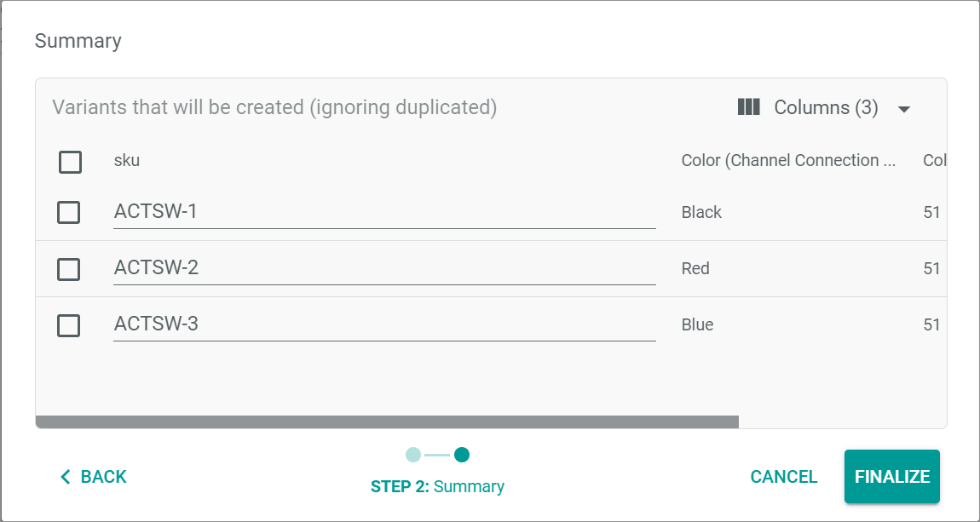Check the box for ACTSW-2
980x522 pixels.
pos(69,269)
